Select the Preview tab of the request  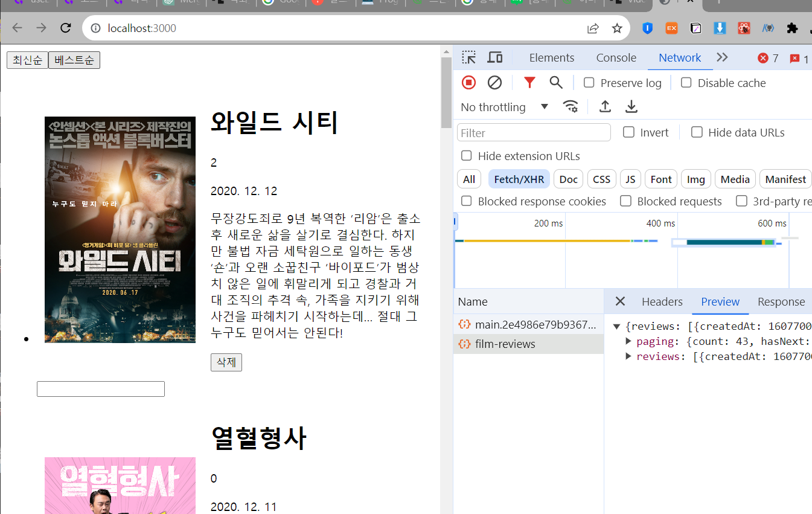[720, 301]
